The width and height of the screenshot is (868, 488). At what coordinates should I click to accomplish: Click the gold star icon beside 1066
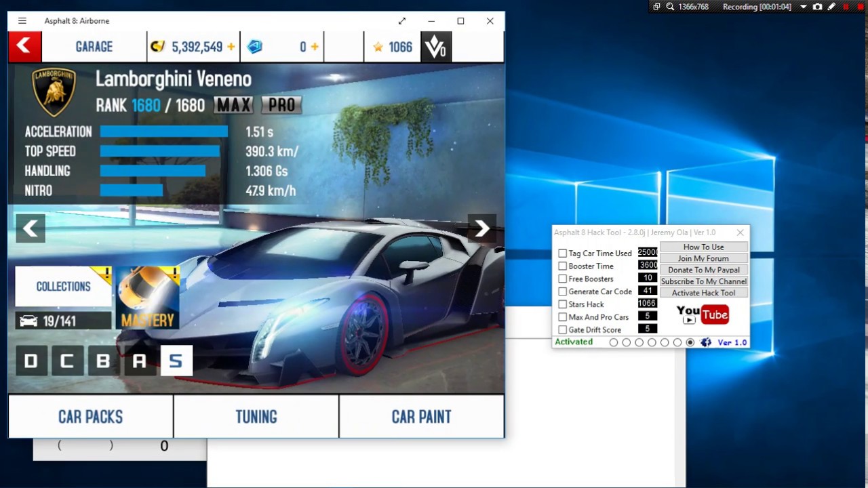pos(378,47)
